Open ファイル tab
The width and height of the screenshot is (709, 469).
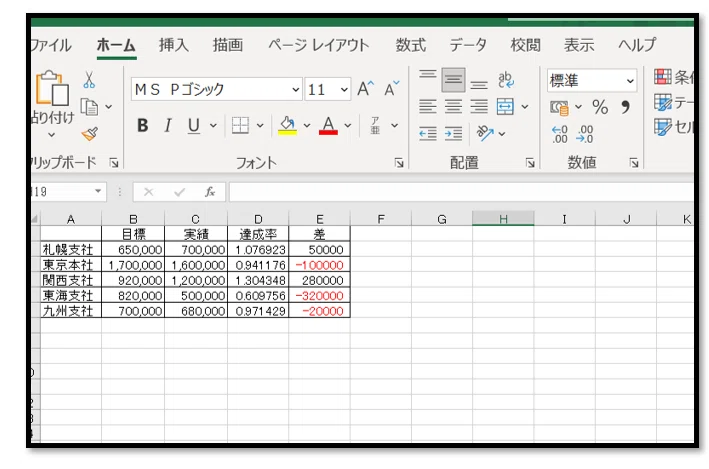[51, 45]
